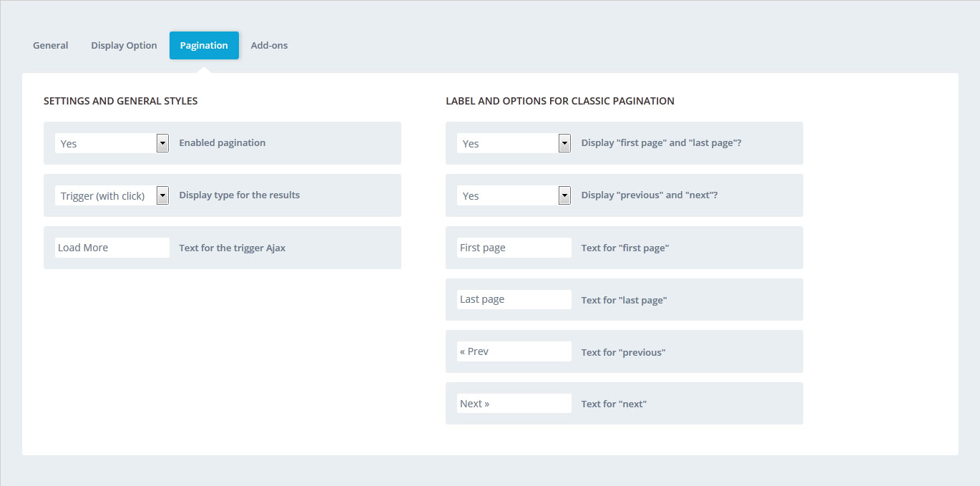Viewport: 980px width, 486px height.
Task: Switch to the General tab
Action: (50, 45)
